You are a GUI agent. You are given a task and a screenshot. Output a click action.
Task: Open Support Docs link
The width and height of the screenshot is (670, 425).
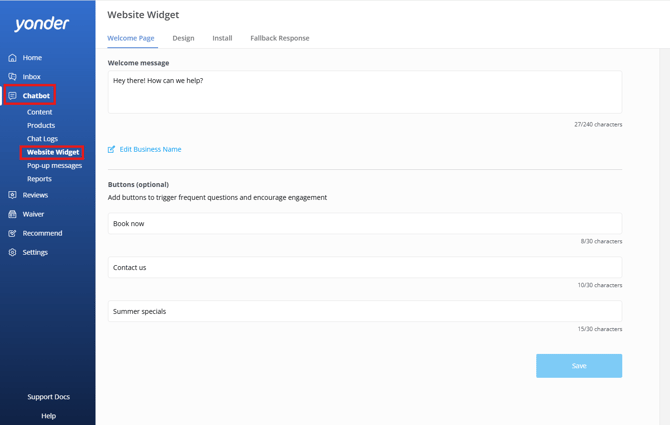pos(49,397)
